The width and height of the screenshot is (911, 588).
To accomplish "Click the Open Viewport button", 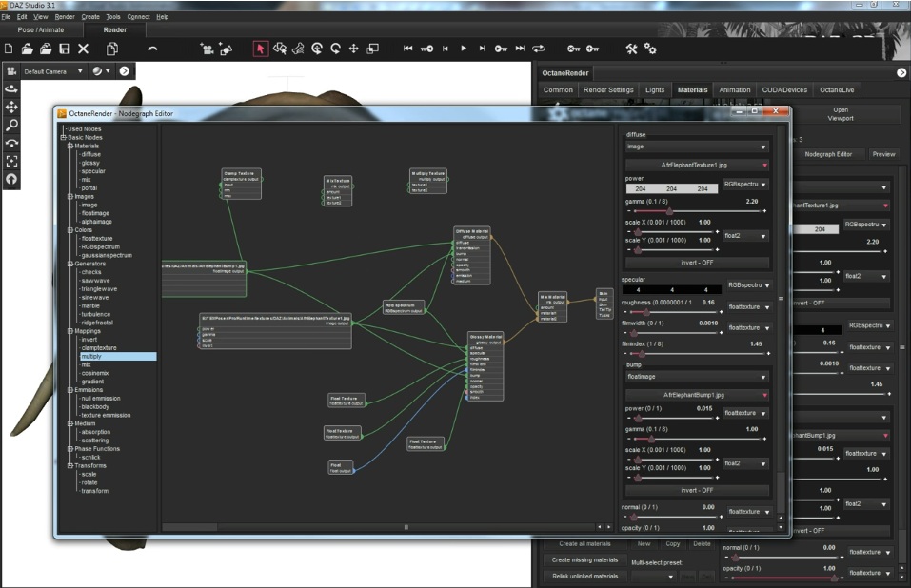I will point(841,114).
